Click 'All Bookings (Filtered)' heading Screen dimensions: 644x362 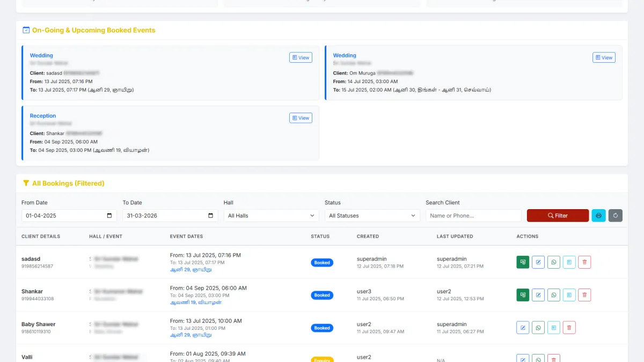[x=68, y=183]
